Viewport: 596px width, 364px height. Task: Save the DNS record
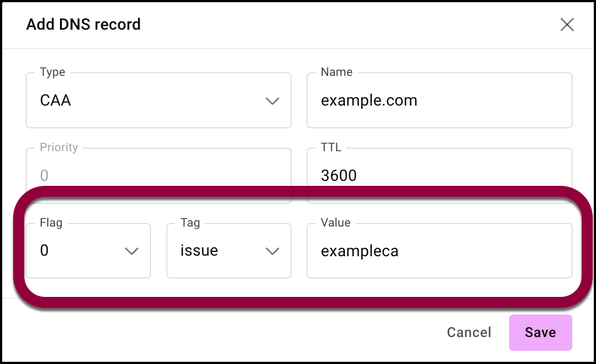540,333
